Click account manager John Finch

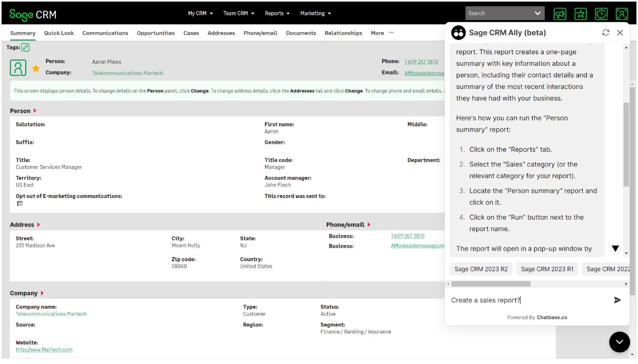click(278, 185)
